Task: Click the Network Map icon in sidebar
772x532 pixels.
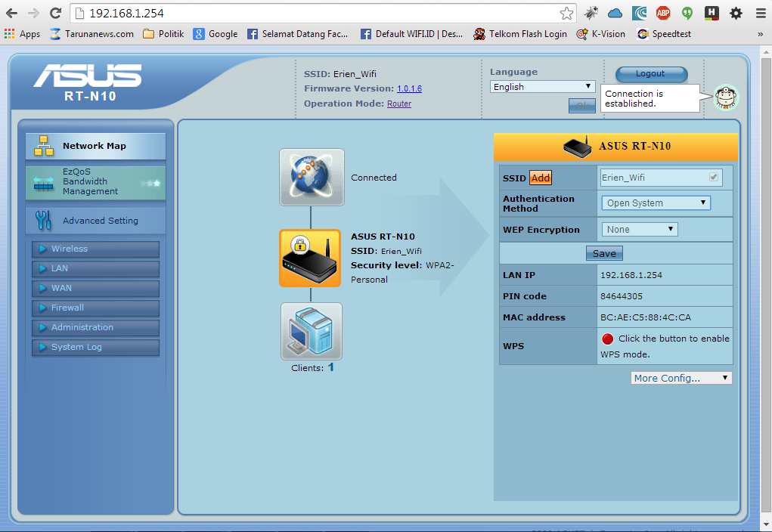Action: click(43, 146)
